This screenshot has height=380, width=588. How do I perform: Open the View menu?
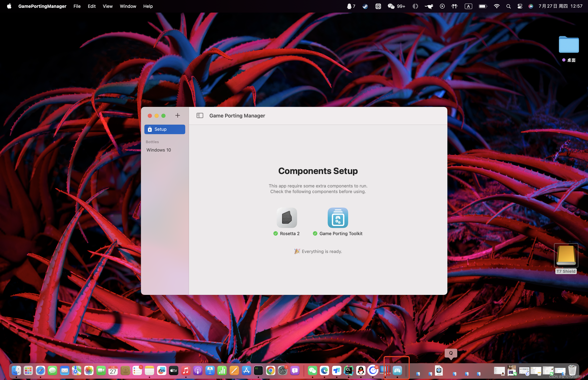[x=108, y=6]
